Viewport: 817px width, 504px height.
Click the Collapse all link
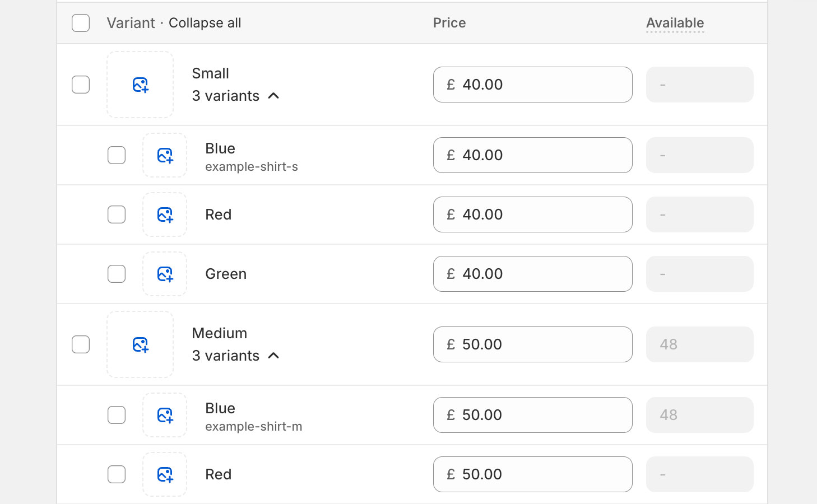point(205,23)
